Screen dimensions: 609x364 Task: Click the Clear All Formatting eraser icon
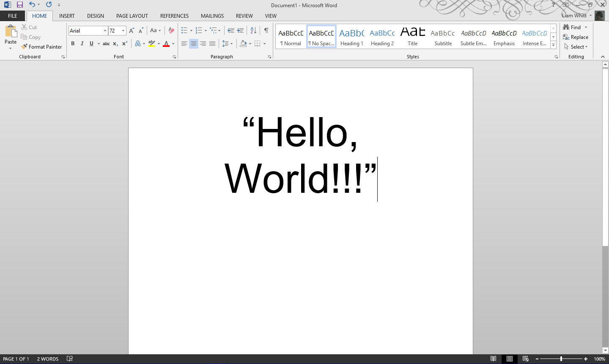(x=171, y=30)
